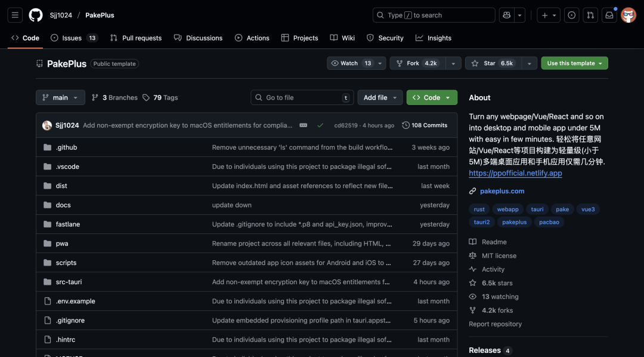Open the Sjj1024 owner link in breadcrumb
644x357 pixels.
(x=61, y=15)
